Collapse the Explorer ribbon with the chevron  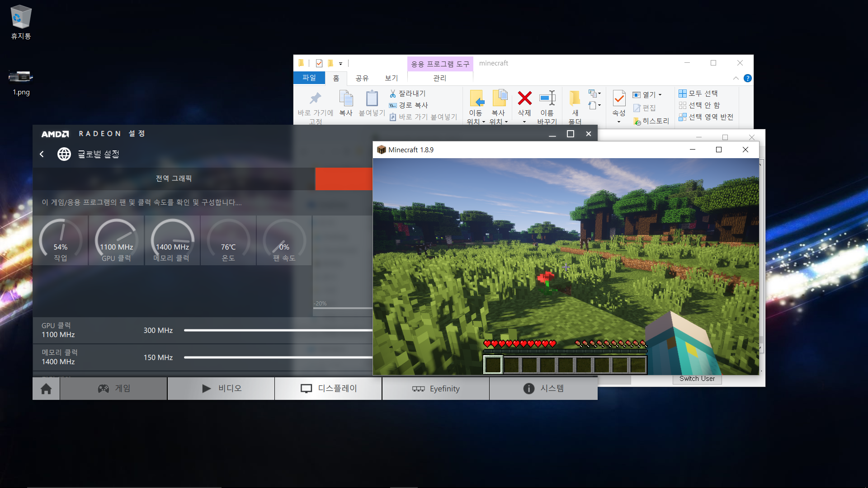pos(736,78)
